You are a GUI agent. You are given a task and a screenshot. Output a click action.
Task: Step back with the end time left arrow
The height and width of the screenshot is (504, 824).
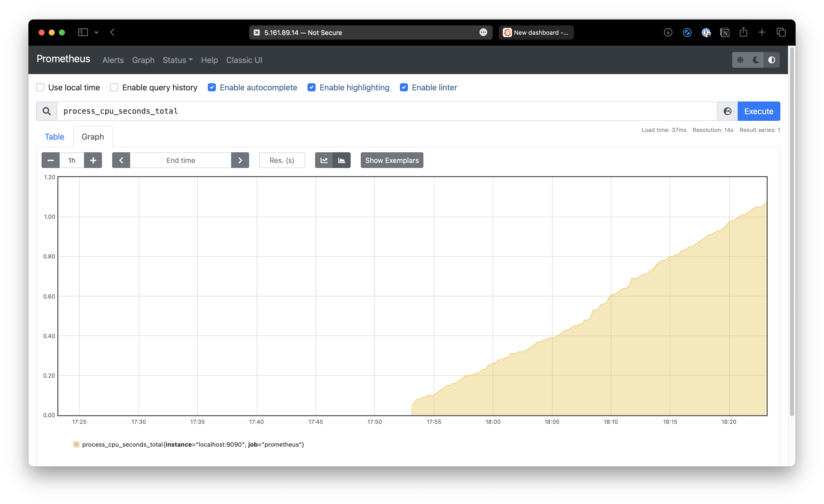click(121, 160)
